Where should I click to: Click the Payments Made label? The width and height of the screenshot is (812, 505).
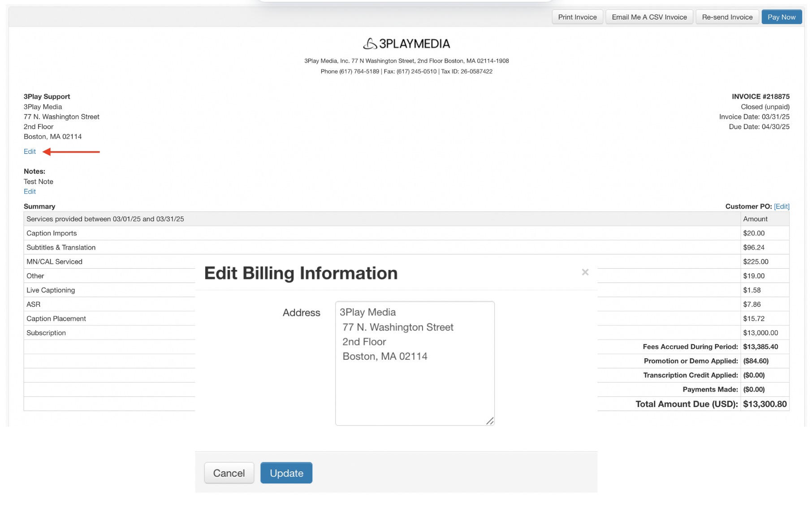click(710, 390)
